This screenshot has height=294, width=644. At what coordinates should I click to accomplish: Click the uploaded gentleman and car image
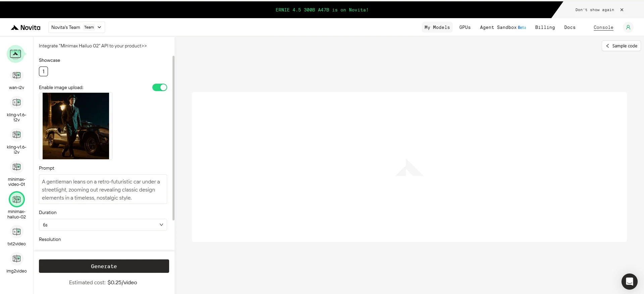(x=76, y=126)
